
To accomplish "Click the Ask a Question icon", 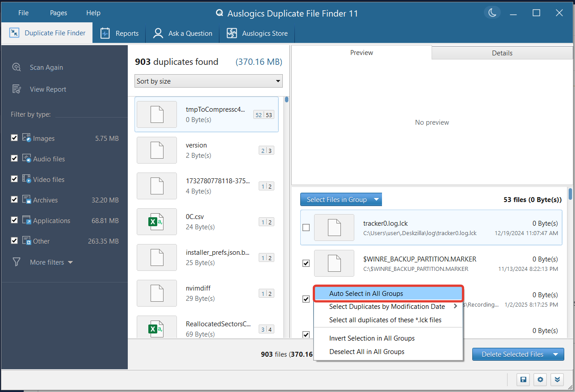I will coord(158,34).
